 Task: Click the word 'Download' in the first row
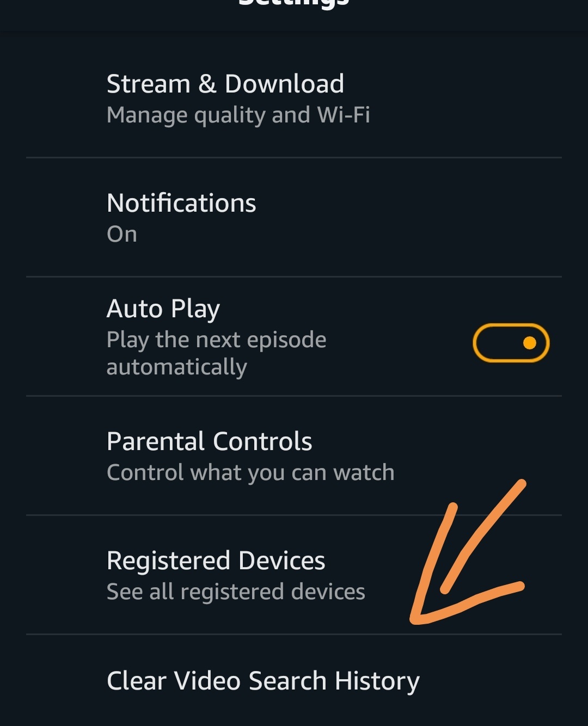284,84
